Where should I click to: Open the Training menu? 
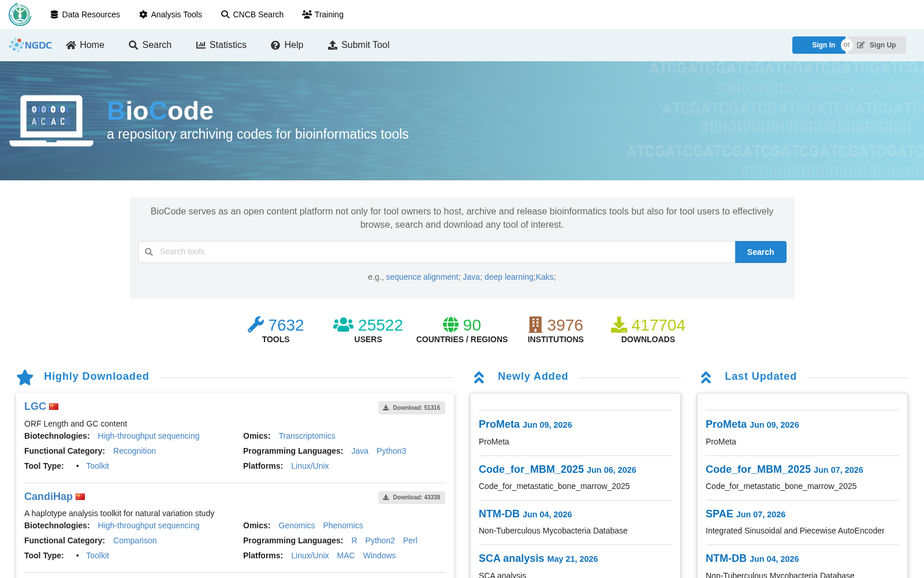pos(323,14)
